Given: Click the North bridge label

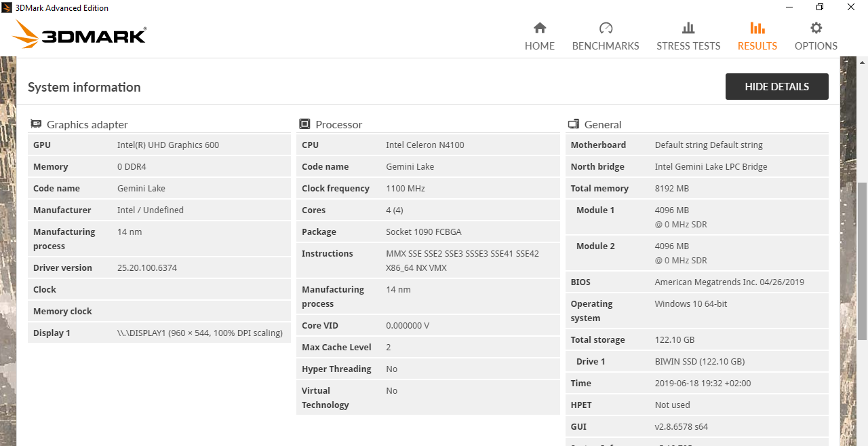Looking at the screenshot, I should [597, 166].
